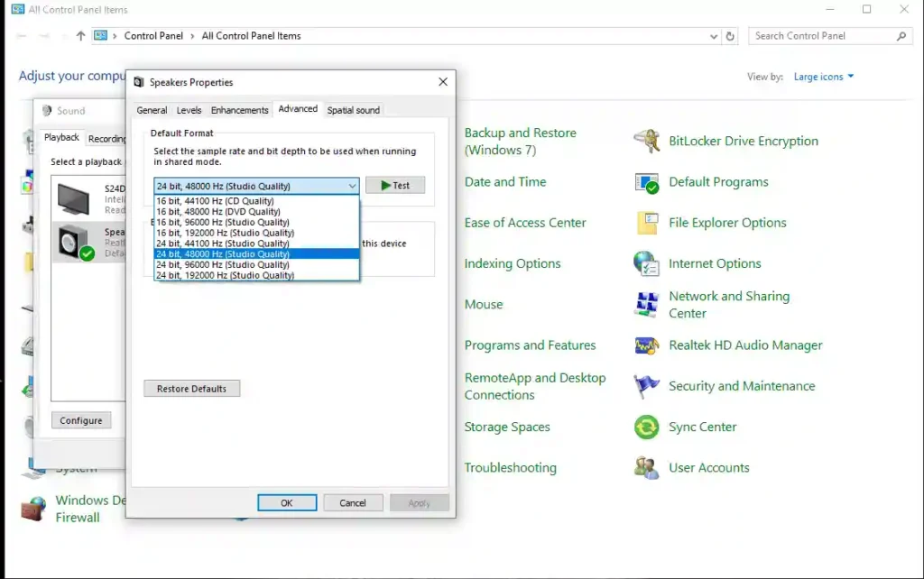Choose 16 bit, 192000 Hz (Studio Quality)
The width and height of the screenshot is (924, 579).
[256, 233]
